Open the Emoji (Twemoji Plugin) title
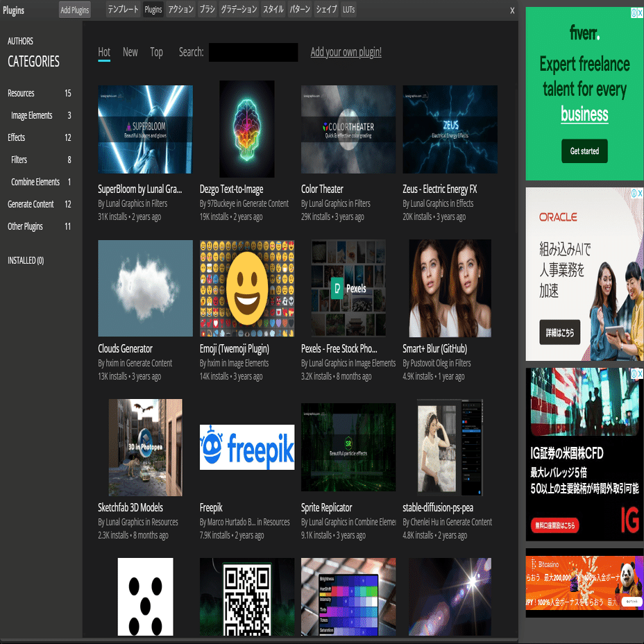Viewport: 644px width, 644px height. click(234, 348)
